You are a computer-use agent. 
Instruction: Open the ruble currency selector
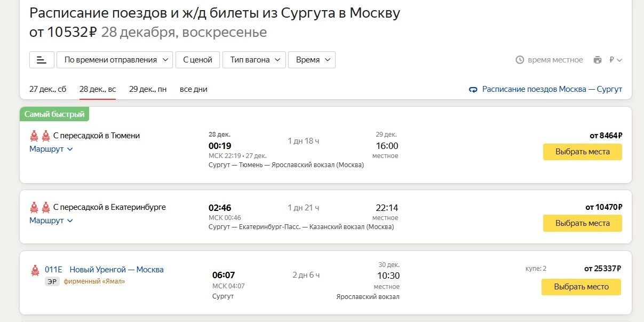coord(616,60)
